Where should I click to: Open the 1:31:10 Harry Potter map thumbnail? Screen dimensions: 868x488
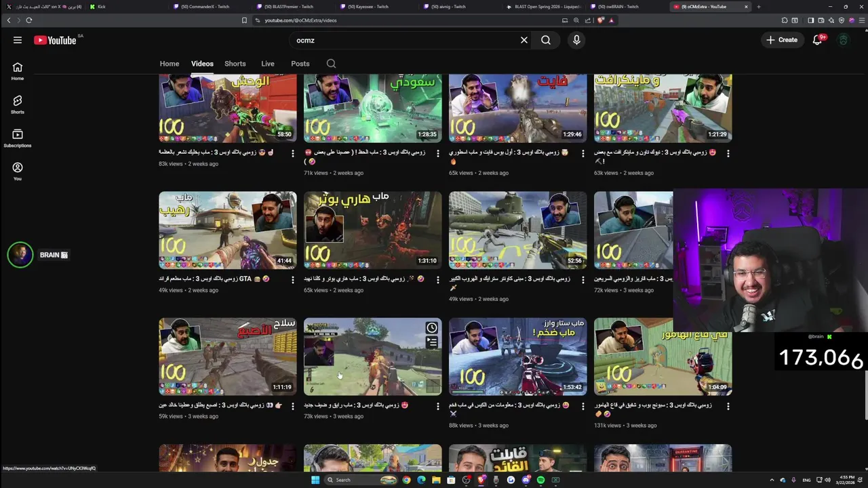pyautogui.click(x=372, y=230)
